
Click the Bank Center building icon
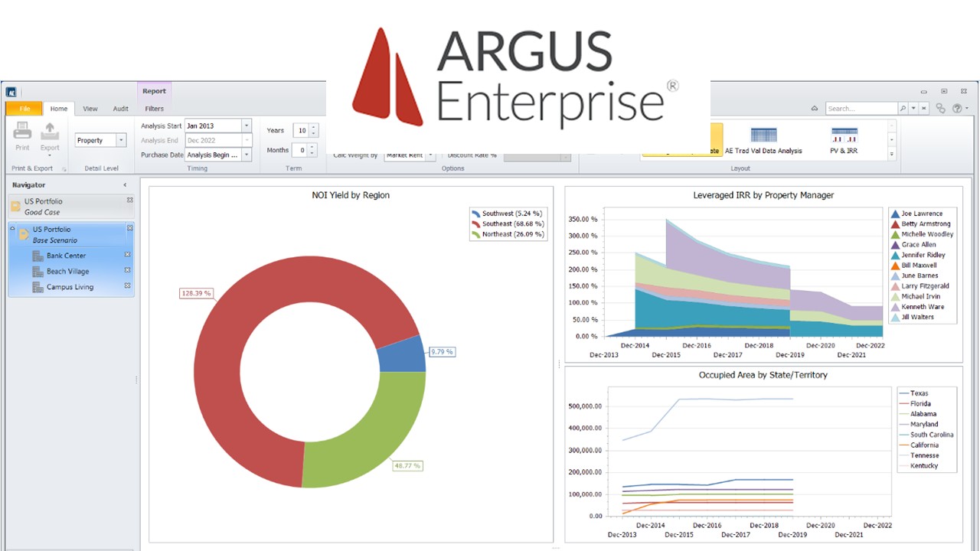(x=39, y=256)
